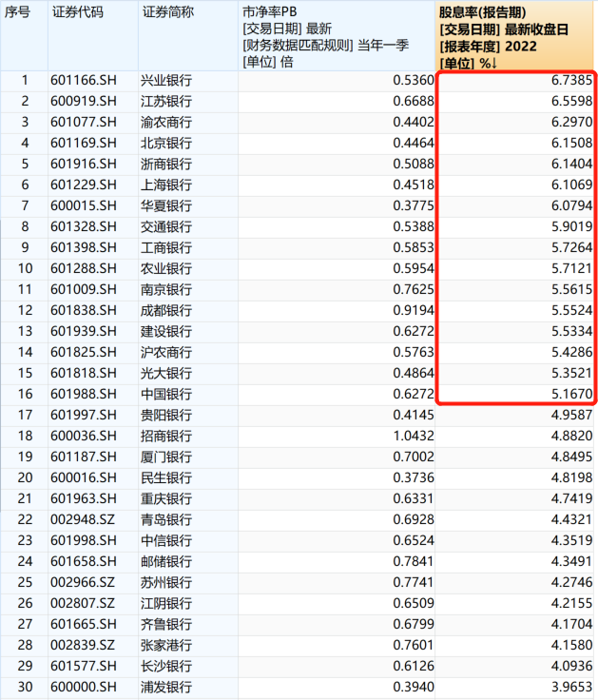Select dividend yield value 6.1404
This screenshot has width=598, height=700.
pyautogui.click(x=571, y=165)
